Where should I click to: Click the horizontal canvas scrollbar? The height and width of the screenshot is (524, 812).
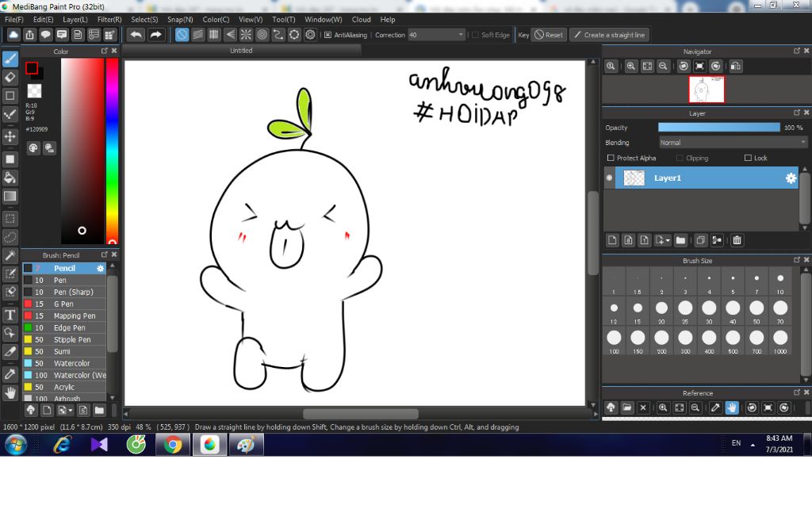pyautogui.click(x=361, y=414)
